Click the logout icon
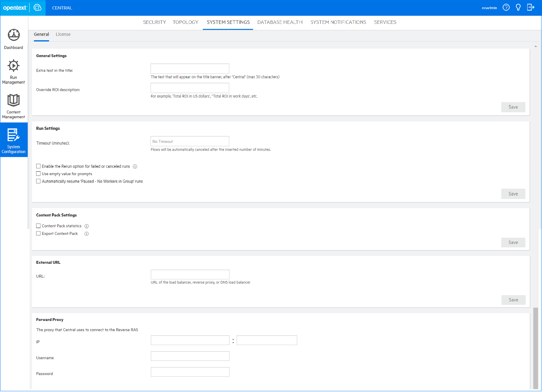The image size is (542, 392). click(531, 7)
